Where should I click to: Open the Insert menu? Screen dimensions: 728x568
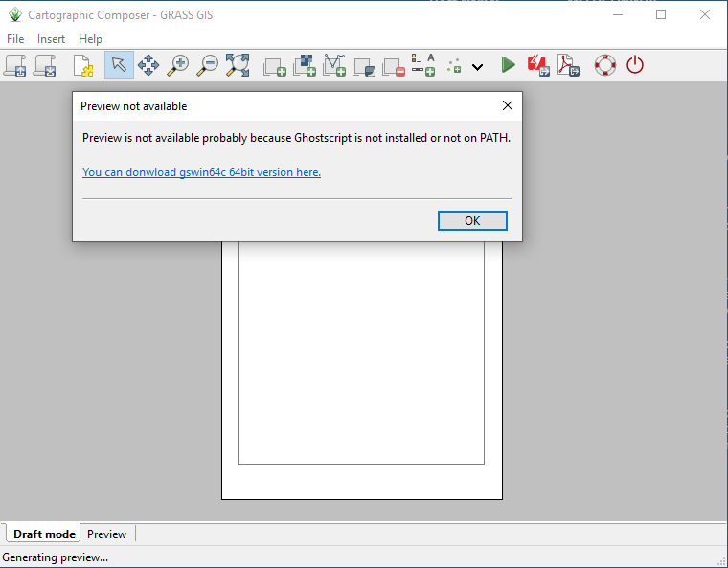click(x=51, y=39)
